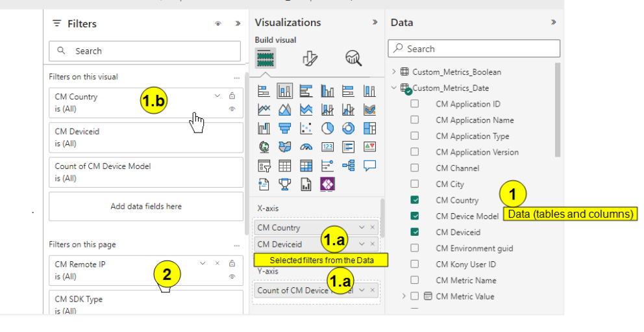Select Line and clustered column chart visual
This screenshot has width=644, height=332.
348,110
